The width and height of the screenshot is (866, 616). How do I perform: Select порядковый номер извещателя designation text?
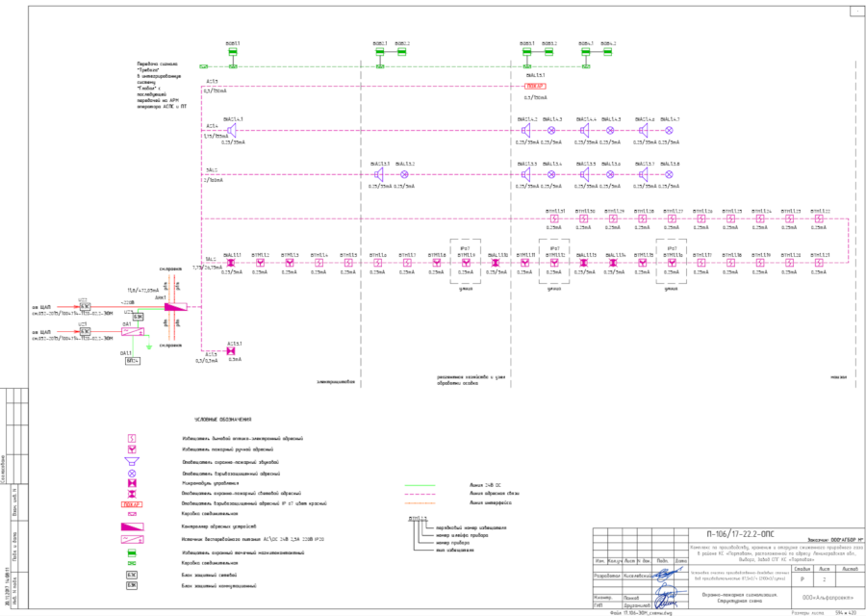(x=471, y=527)
